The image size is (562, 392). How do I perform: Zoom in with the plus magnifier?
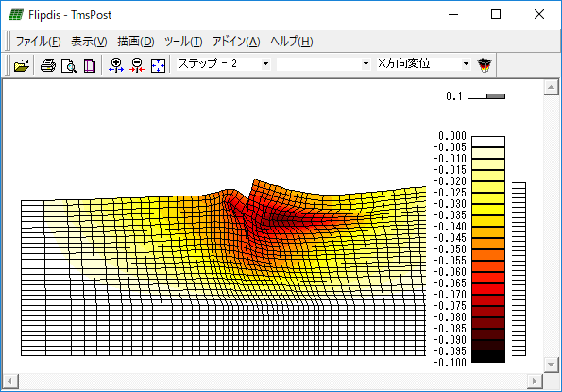116,65
